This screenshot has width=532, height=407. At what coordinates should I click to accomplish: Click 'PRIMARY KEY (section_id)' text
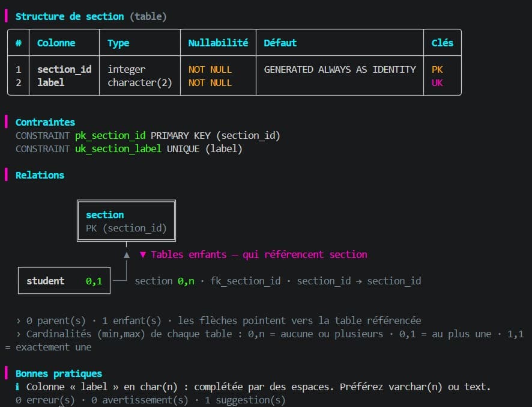216,135
